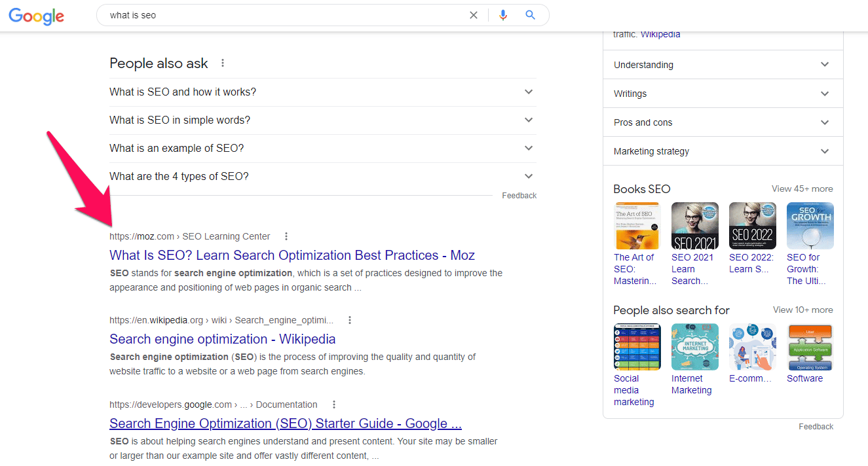Open 'SEO 2022: Learn S...' book cover

753,226
